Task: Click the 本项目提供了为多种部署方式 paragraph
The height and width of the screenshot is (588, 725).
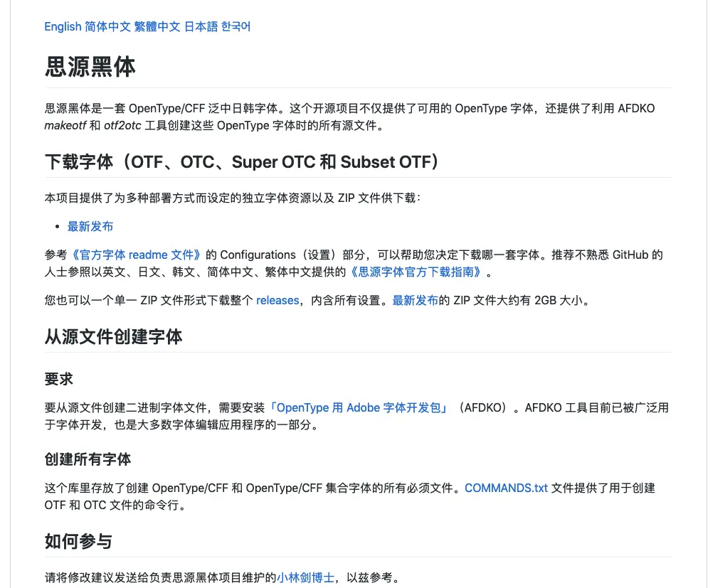Action: coord(233,198)
